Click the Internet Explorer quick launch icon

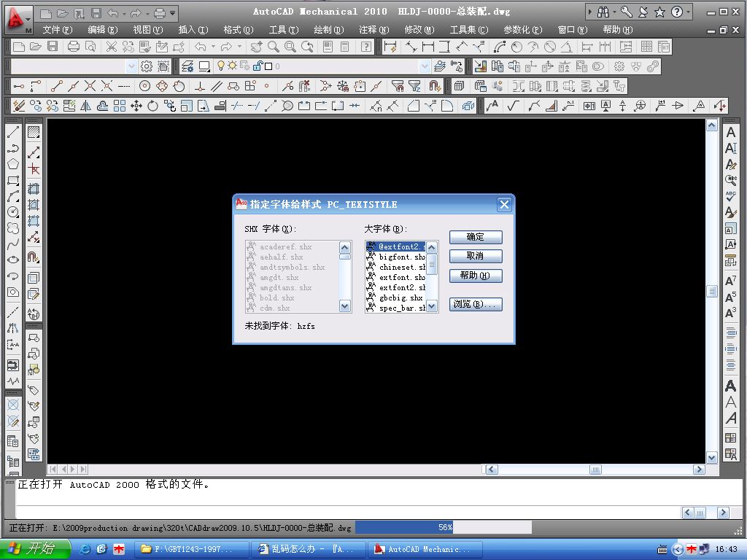pos(86,549)
